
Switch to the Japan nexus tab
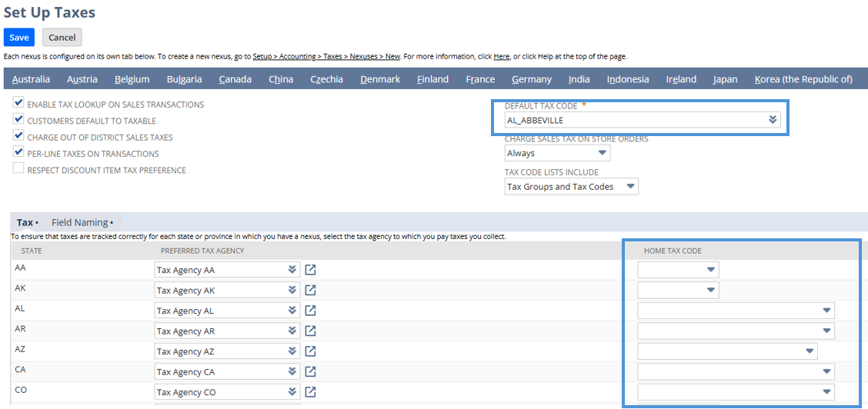pos(725,79)
